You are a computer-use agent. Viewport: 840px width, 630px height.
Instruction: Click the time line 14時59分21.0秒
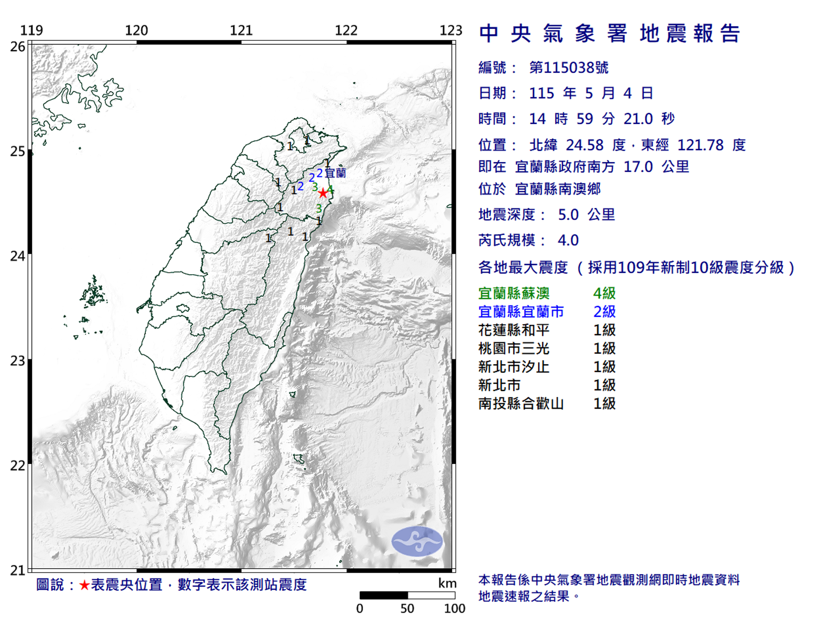[x=576, y=119]
